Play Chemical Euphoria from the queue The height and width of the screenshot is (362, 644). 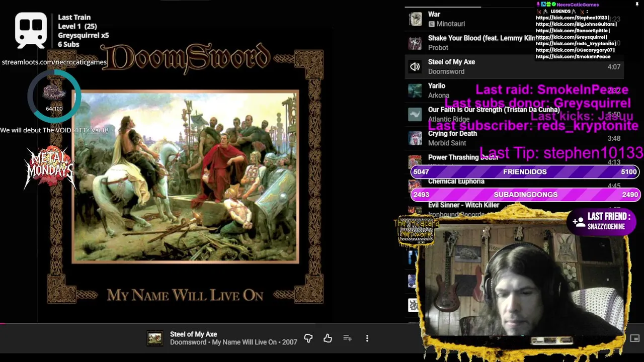coord(456,182)
